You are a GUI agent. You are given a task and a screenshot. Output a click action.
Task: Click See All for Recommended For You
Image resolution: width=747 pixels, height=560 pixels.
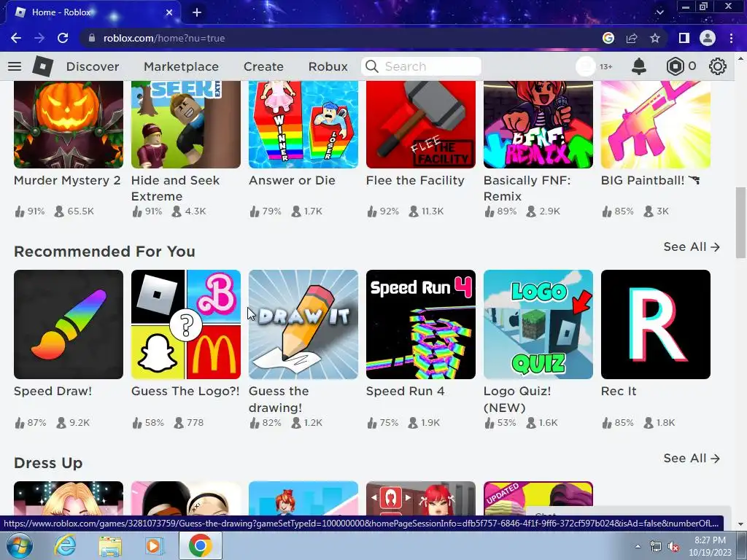pyautogui.click(x=692, y=246)
